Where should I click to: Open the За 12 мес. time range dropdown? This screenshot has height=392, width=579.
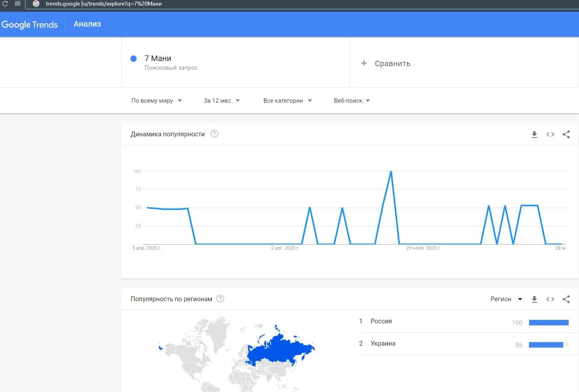point(222,101)
